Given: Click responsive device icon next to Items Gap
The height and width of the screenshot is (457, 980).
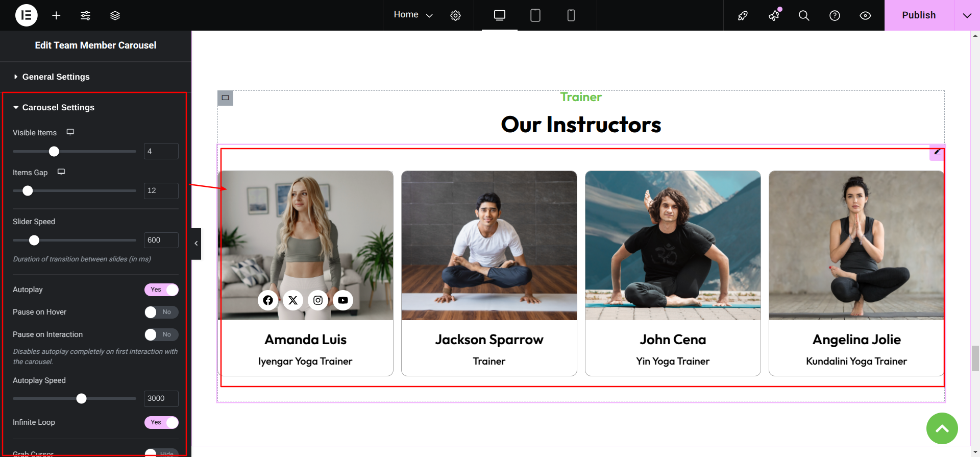Looking at the screenshot, I should pos(61,172).
